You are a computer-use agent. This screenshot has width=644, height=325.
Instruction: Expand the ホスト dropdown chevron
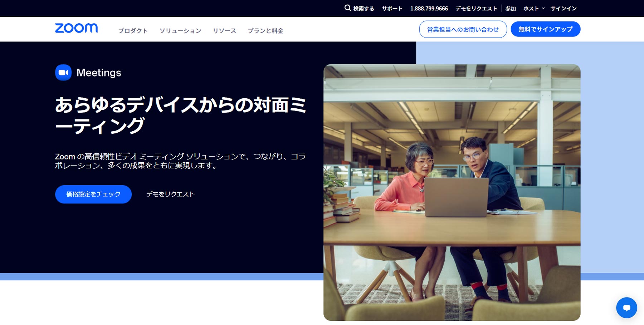pyautogui.click(x=543, y=8)
